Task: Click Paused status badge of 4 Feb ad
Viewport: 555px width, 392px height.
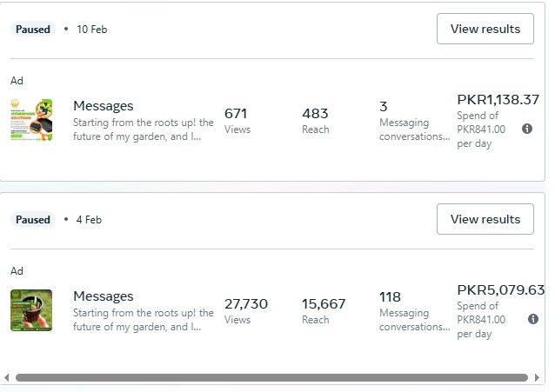Action: pyautogui.click(x=33, y=219)
